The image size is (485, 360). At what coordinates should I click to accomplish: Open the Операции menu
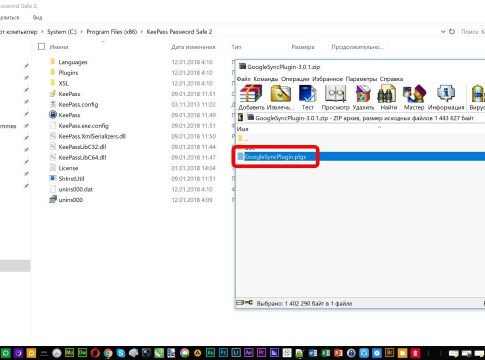point(295,79)
